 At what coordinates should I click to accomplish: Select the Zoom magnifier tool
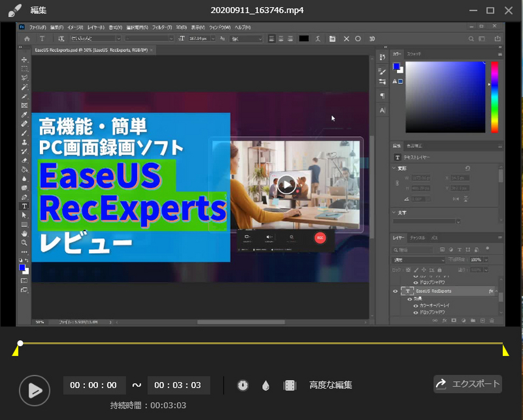(x=24, y=243)
